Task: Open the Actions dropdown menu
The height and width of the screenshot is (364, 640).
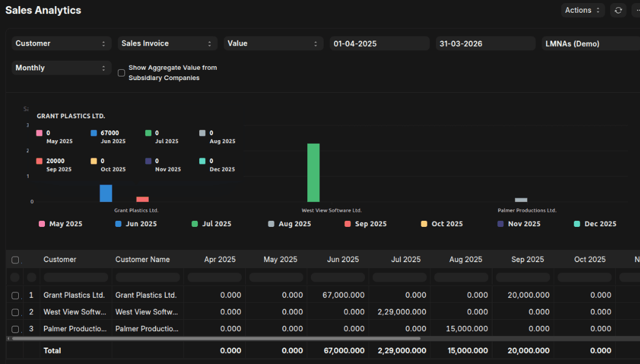Action: point(582,10)
